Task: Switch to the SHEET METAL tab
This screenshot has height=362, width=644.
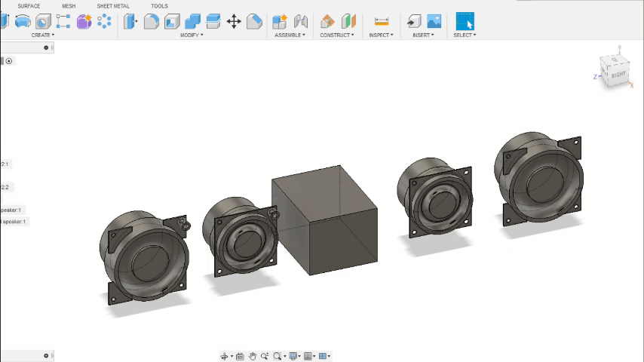Action: coord(113,6)
